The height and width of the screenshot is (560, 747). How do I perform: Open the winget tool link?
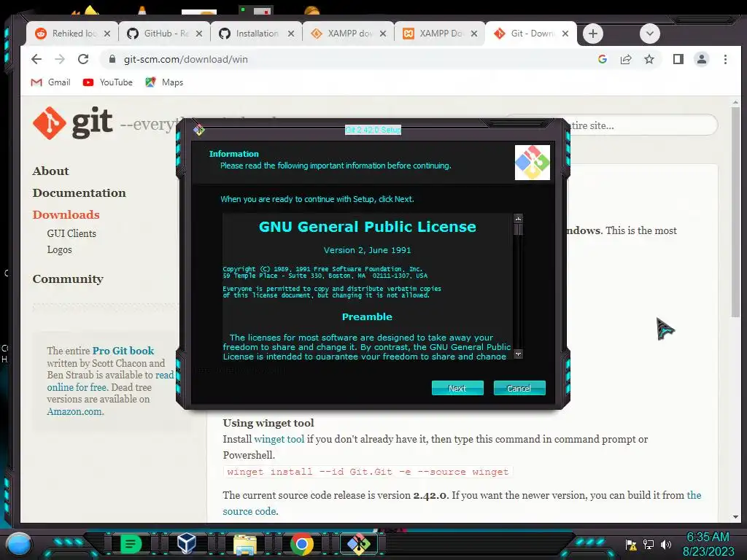click(x=279, y=439)
